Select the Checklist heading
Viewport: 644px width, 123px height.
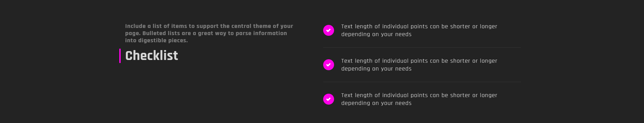pyautogui.click(x=152, y=56)
